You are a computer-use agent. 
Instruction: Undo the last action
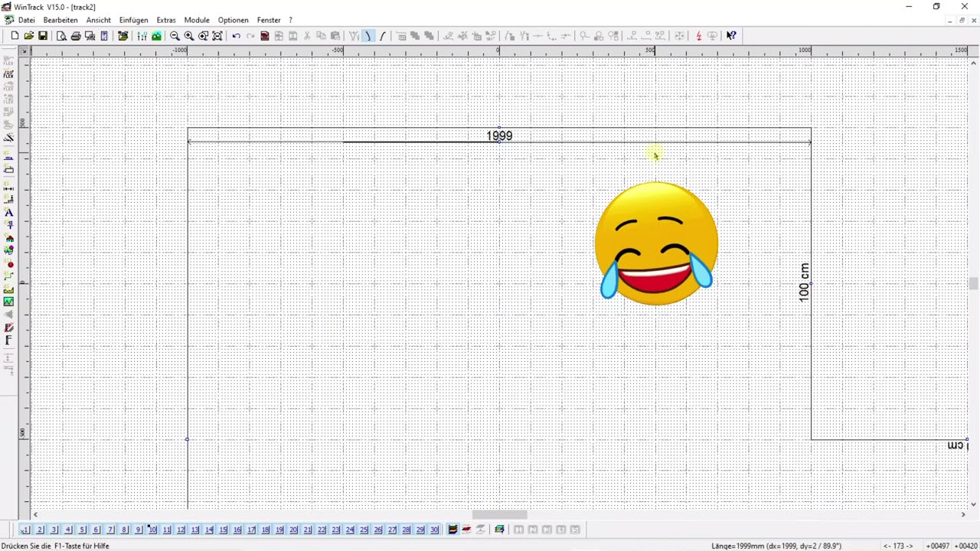tap(237, 36)
